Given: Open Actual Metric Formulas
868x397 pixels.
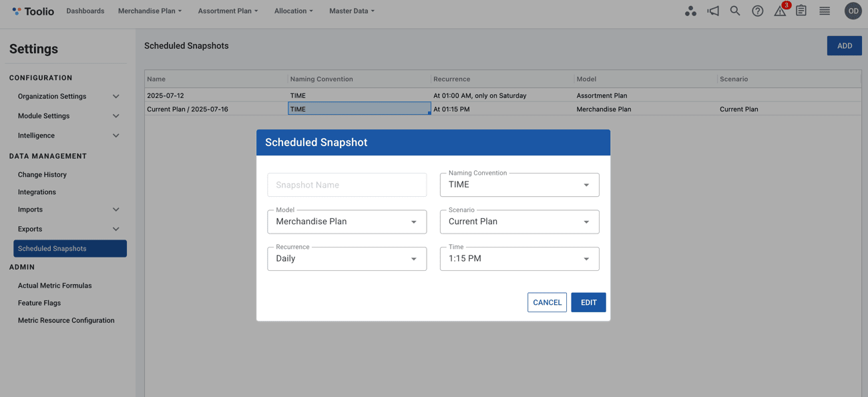Looking at the screenshot, I should 55,286.
